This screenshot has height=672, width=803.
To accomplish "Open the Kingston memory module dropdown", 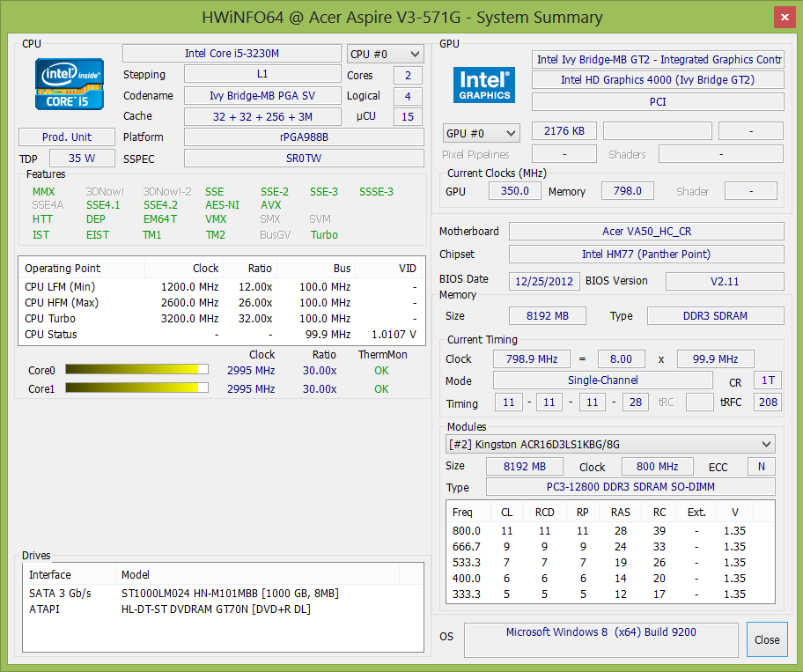I will 611,444.
